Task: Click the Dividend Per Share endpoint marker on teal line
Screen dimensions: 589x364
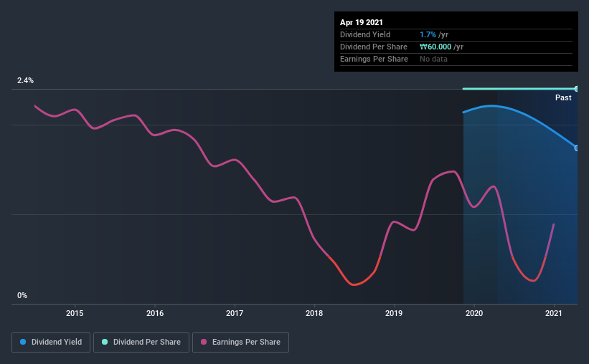Action: [577, 89]
